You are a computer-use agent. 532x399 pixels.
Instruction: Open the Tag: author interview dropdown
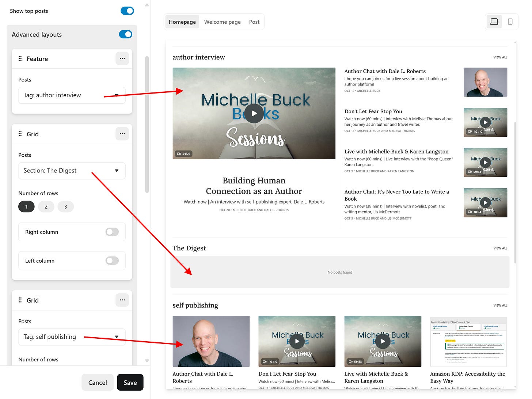72,95
